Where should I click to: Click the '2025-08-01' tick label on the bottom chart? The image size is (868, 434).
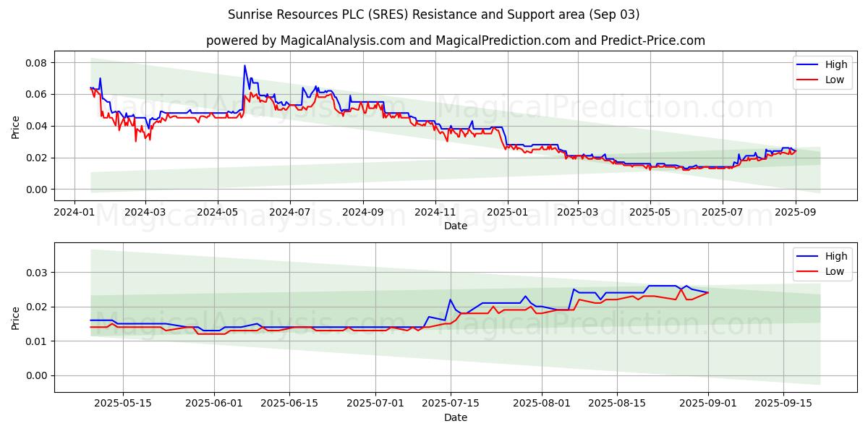click(x=542, y=404)
